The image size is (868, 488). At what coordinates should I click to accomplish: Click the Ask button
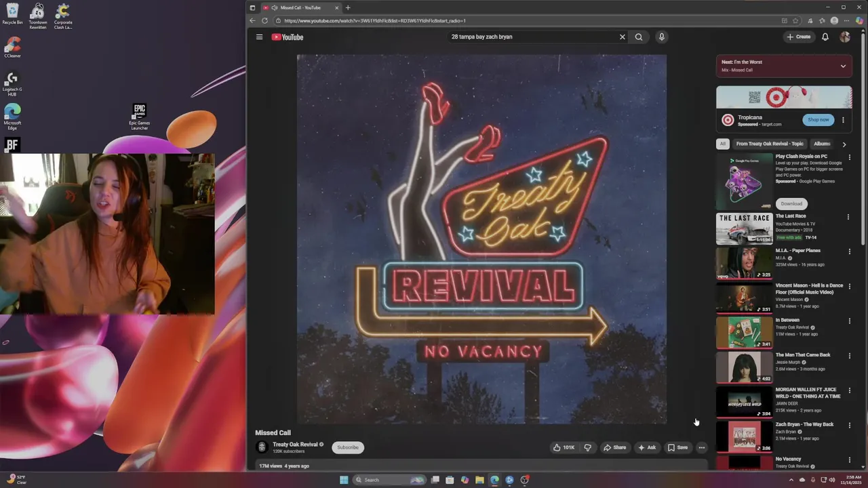pos(647,447)
